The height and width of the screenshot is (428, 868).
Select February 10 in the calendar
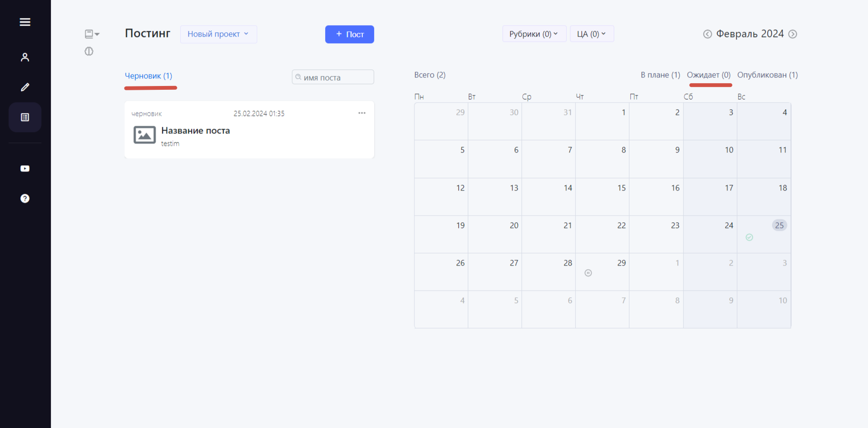(710, 159)
